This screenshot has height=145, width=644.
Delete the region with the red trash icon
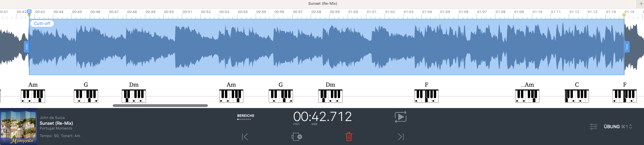pyautogui.click(x=349, y=137)
